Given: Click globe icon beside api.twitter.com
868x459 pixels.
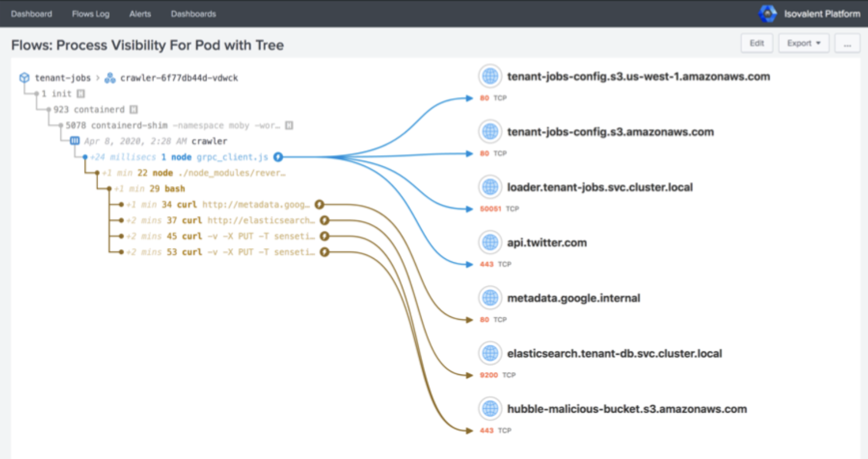Looking at the screenshot, I should [490, 242].
